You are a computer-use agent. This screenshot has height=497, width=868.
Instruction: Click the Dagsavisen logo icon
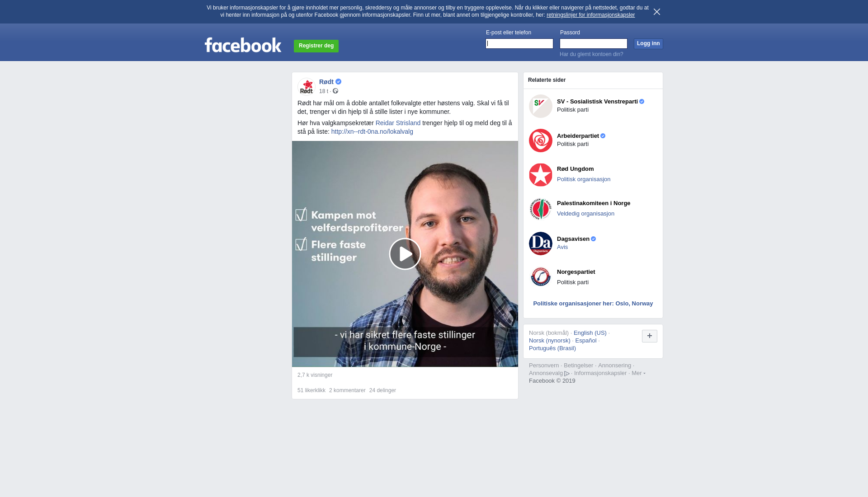click(x=541, y=244)
